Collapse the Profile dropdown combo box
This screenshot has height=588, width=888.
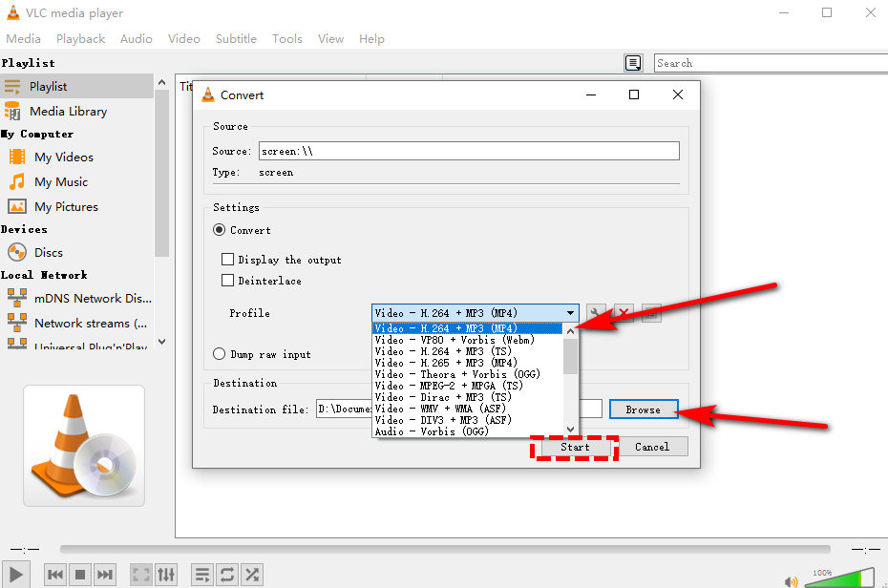pos(476,313)
